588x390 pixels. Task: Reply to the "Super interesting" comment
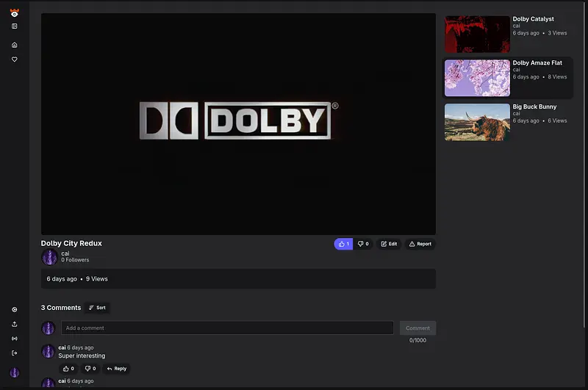tap(116, 369)
